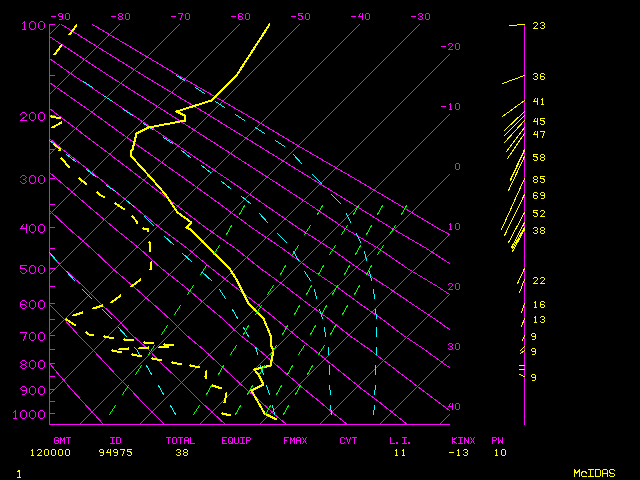Screen dimensions: 640x480
Task: Click the -30 temperature label at top
Action: (420, 16)
